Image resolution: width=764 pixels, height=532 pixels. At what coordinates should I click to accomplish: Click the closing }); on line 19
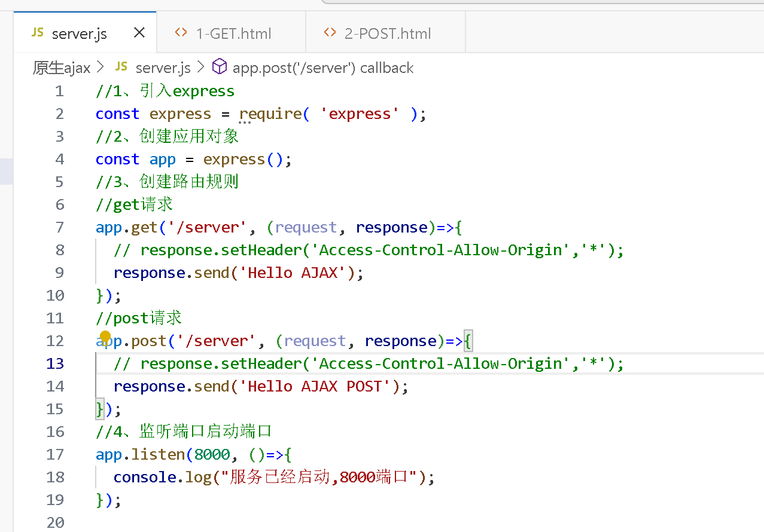(108, 500)
